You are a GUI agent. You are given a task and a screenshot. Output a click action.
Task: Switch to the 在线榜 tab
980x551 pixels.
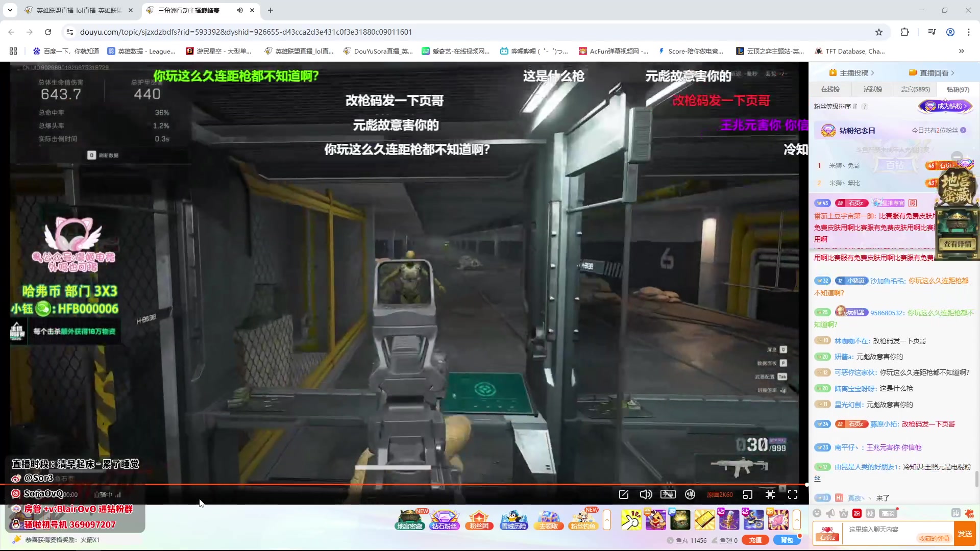point(830,89)
